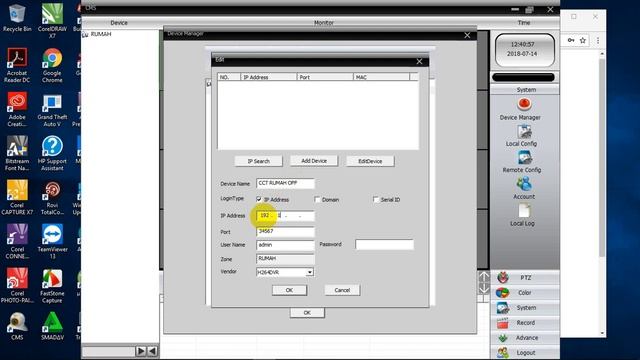This screenshot has width=640, height=360.
Task: Open Acrobat Reader DC desktop icon
Action: coord(17,64)
